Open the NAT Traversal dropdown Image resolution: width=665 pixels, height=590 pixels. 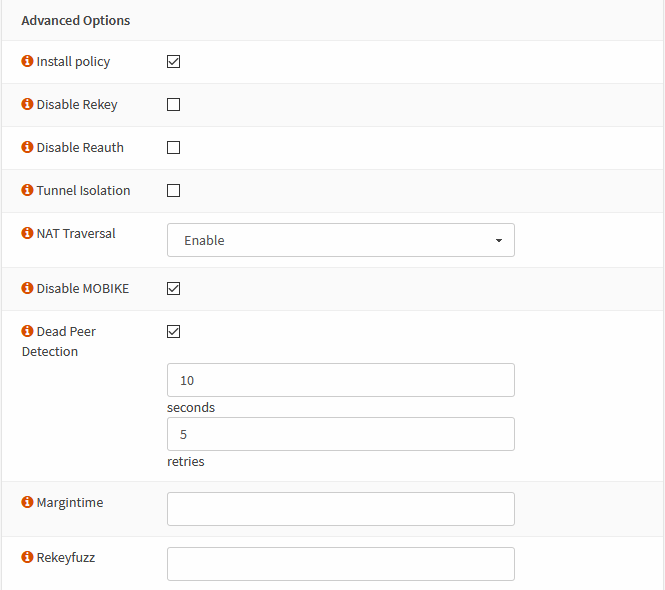click(341, 240)
